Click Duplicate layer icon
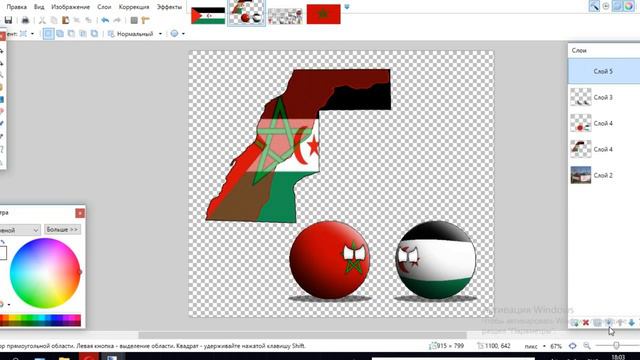The image size is (640, 360). point(597,323)
